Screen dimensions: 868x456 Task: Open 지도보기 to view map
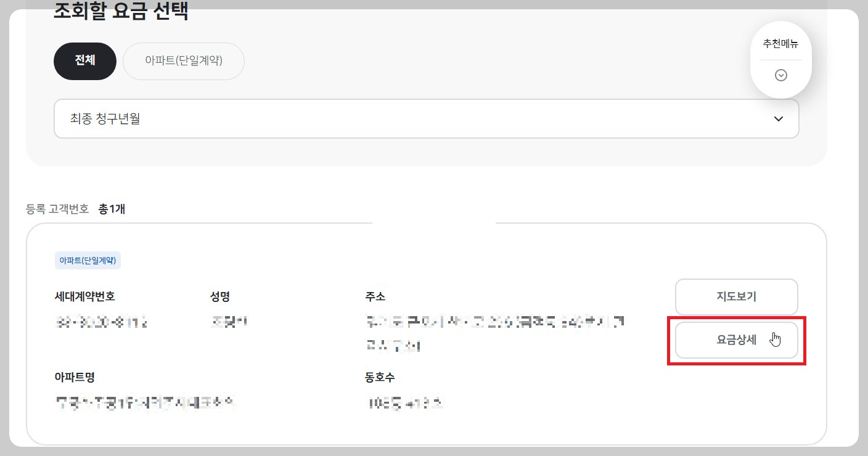pos(736,296)
